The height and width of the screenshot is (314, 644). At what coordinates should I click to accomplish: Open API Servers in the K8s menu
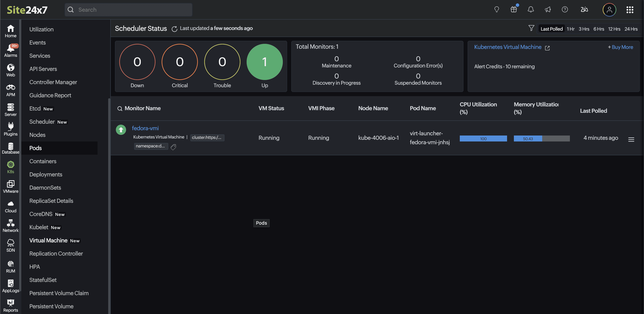[43, 69]
